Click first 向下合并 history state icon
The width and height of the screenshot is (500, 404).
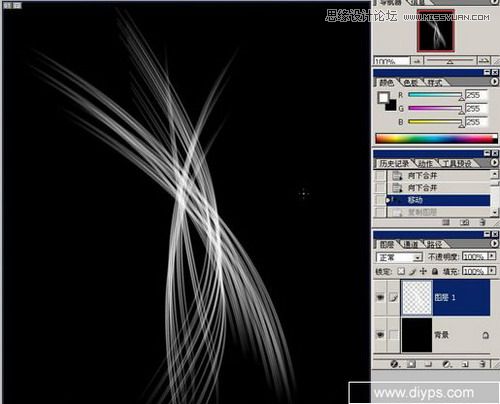[397, 175]
